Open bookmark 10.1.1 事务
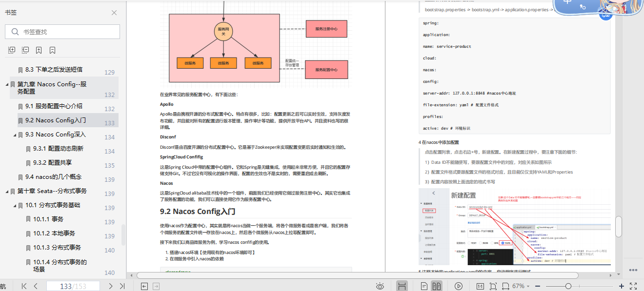 point(48,219)
